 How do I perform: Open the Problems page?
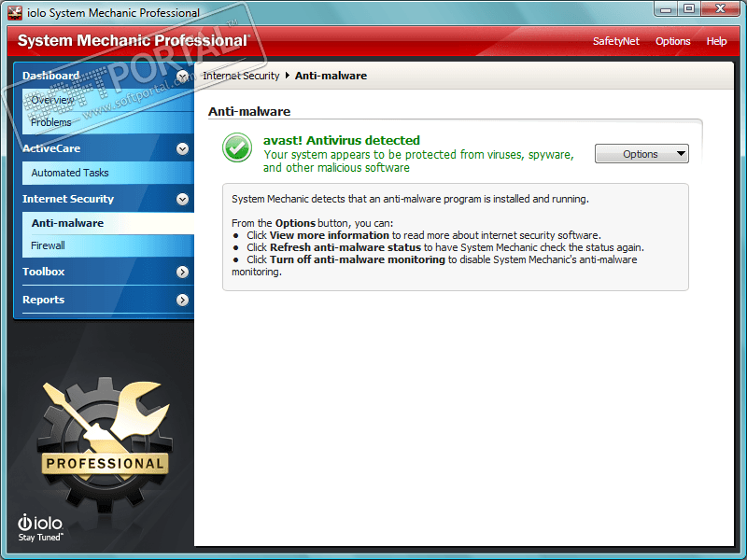(108, 122)
